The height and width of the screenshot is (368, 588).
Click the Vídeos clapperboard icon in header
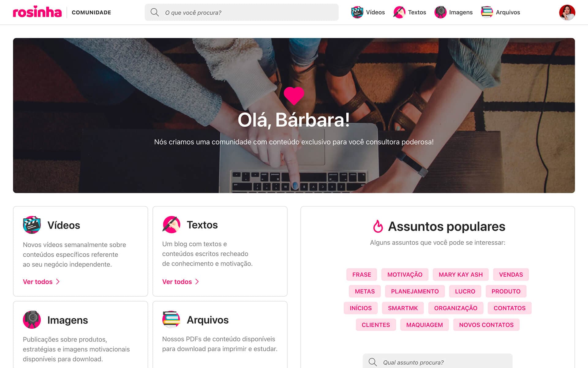coord(357,12)
